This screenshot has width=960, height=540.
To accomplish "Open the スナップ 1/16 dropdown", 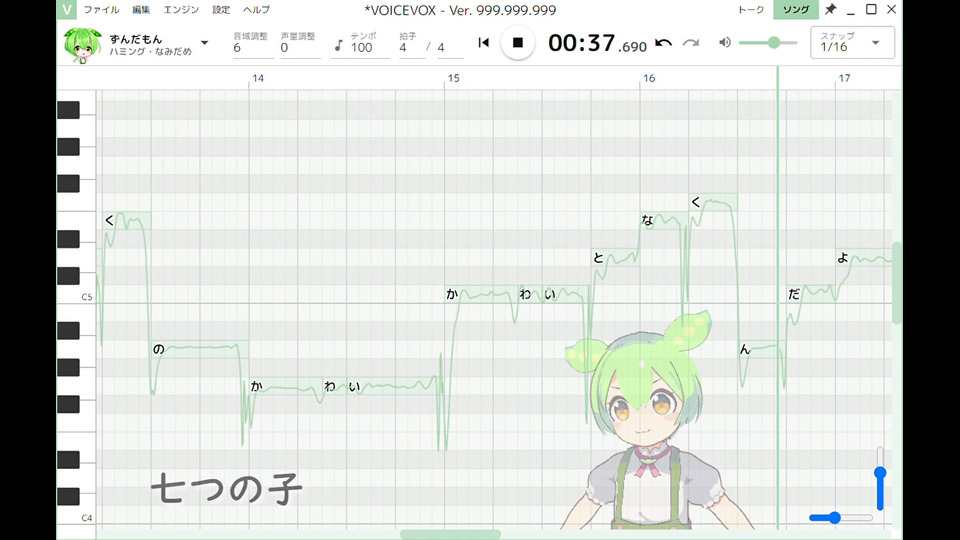I will pyautogui.click(x=852, y=42).
